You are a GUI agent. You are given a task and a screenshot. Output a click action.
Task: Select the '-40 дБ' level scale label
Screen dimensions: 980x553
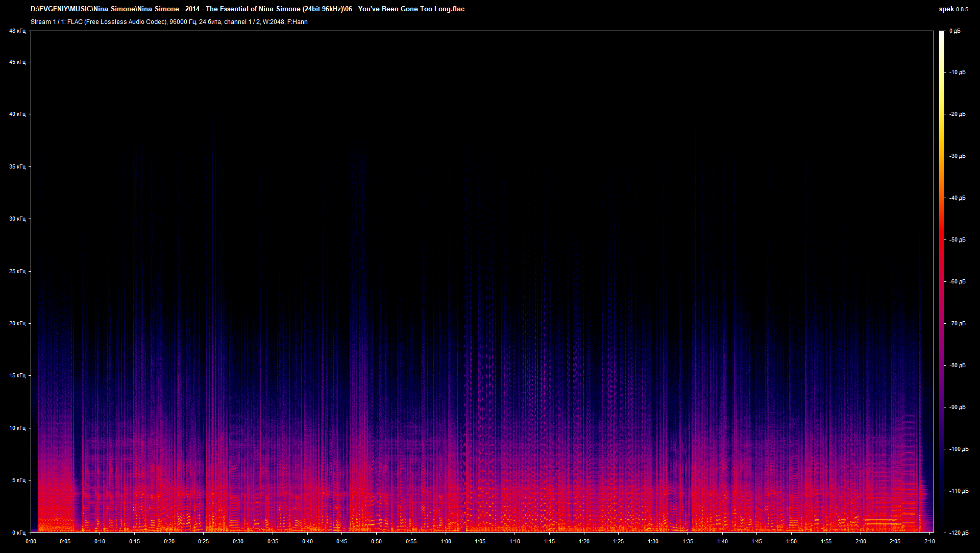click(x=958, y=198)
